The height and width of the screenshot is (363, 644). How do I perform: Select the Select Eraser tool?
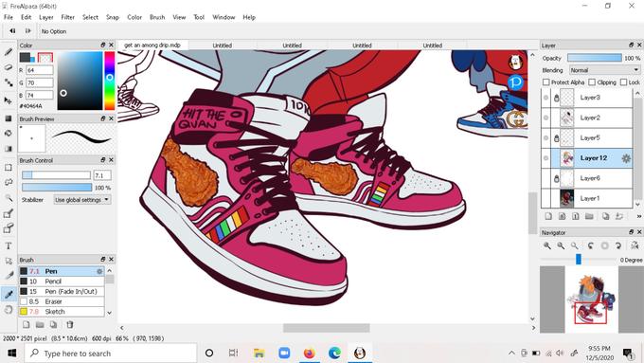pyautogui.click(x=9, y=228)
